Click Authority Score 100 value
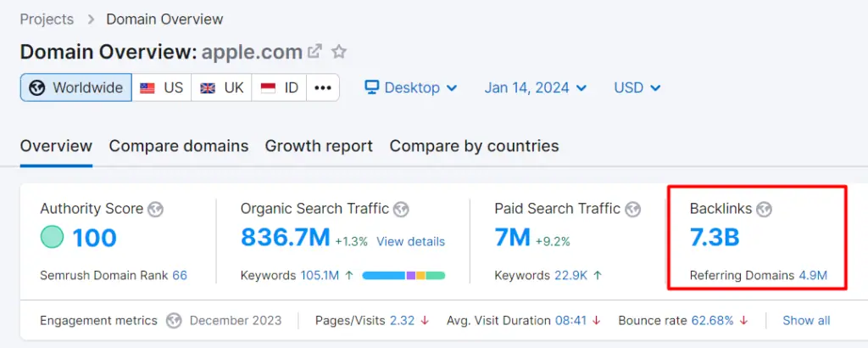Viewport: 868px width, 348px height. point(95,237)
